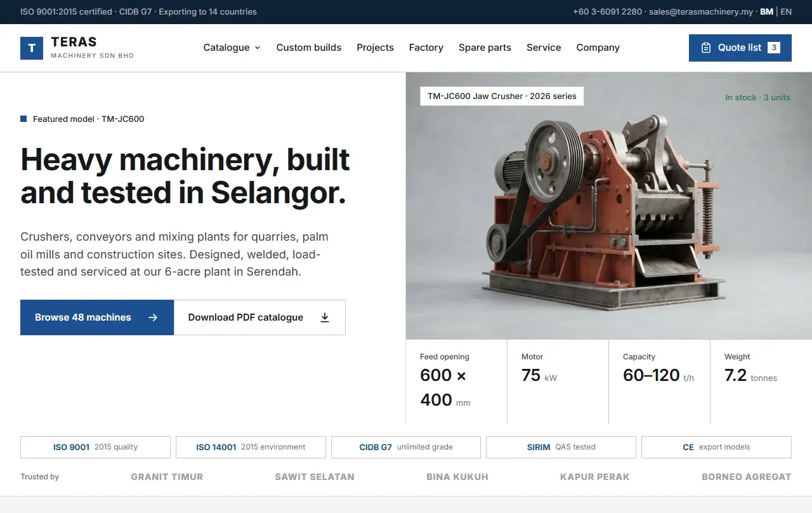Open the Company nav link
Image resolution: width=812 pixels, height=513 pixels.
(598, 48)
